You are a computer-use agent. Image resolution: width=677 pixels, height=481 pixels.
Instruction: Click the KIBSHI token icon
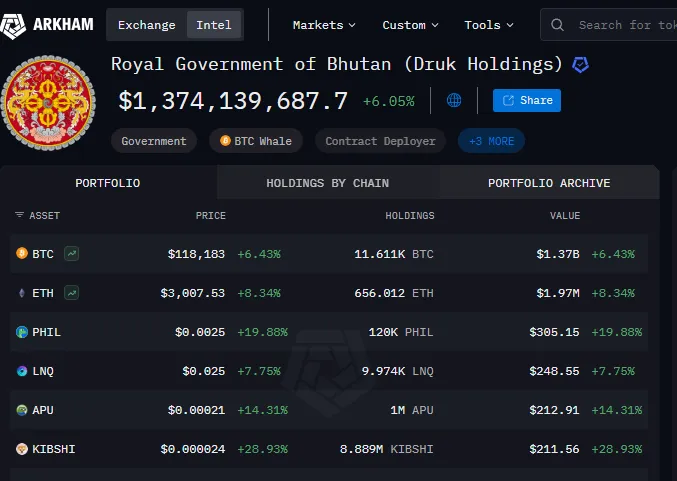[22, 449]
